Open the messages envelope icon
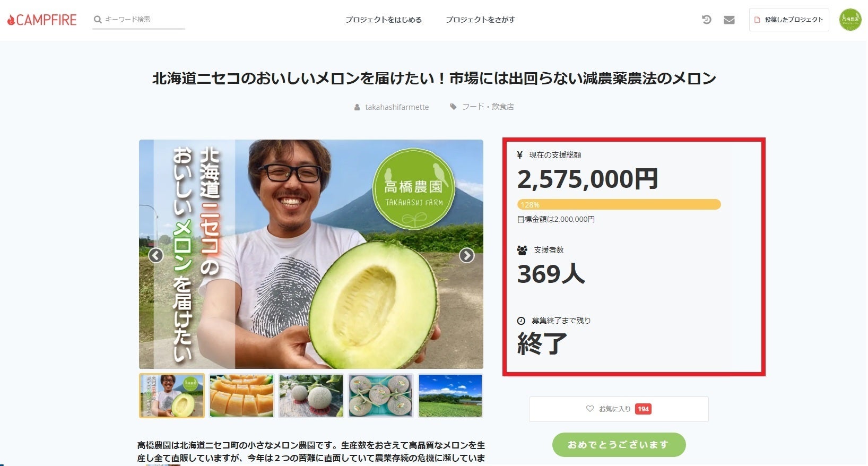The height and width of the screenshot is (466, 868). [729, 20]
